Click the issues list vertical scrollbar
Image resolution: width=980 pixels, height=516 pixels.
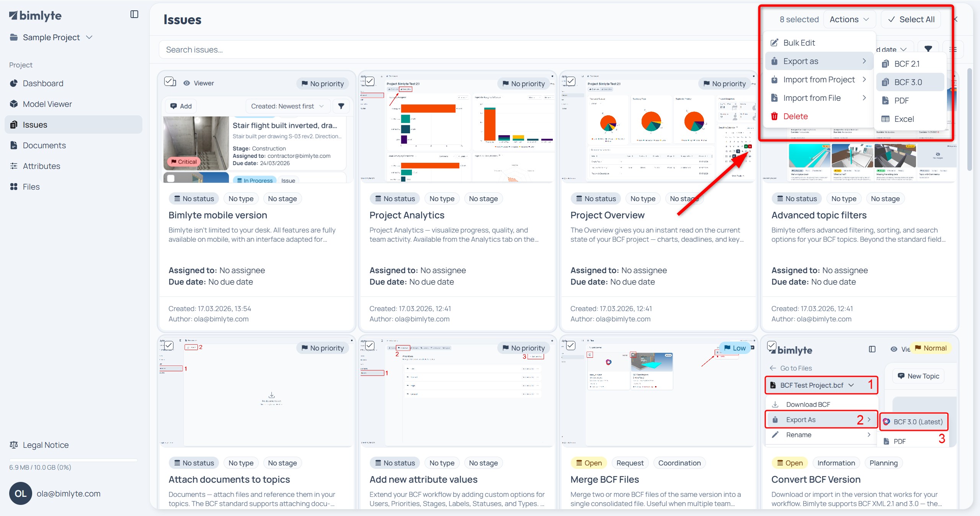[x=969, y=119]
